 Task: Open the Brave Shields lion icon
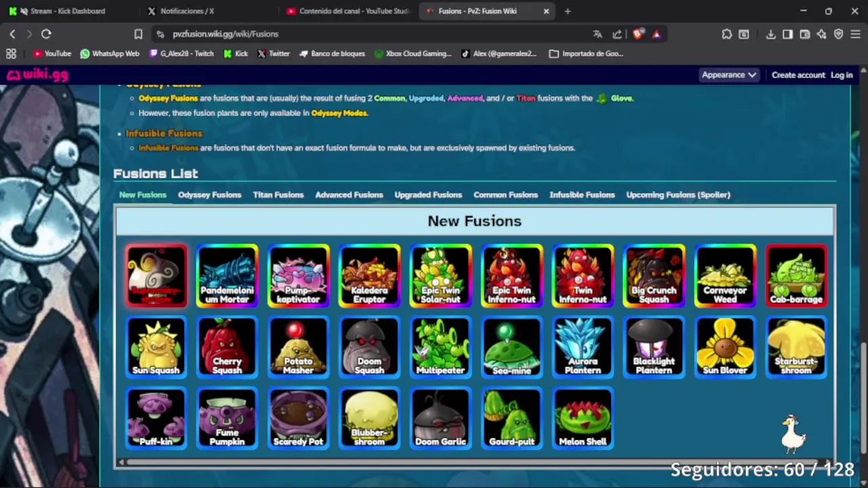pyautogui.click(x=637, y=34)
